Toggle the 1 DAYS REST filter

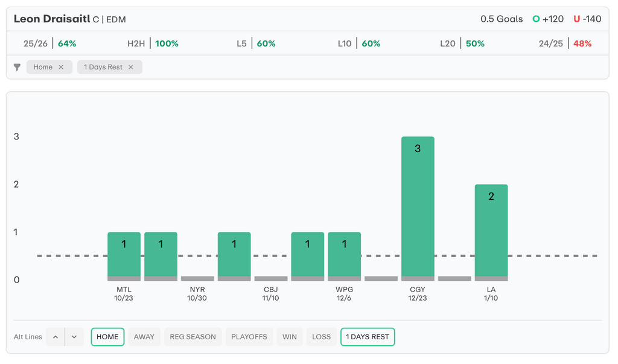tap(367, 337)
